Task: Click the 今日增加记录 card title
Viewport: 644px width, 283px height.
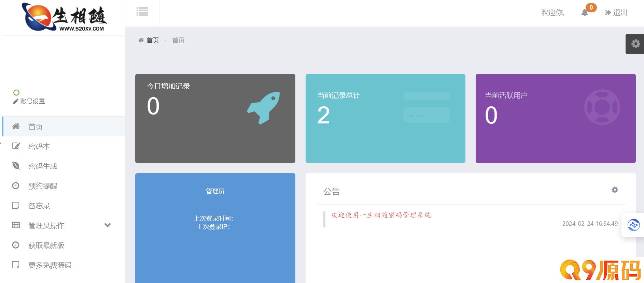Action: (x=168, y=86)
